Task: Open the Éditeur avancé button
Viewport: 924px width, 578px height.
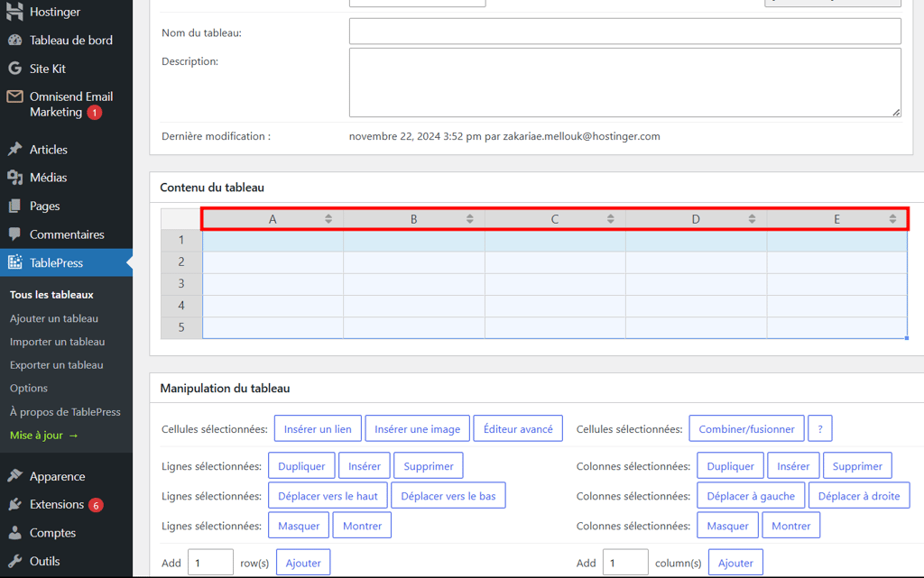Action: click(518, 428)
